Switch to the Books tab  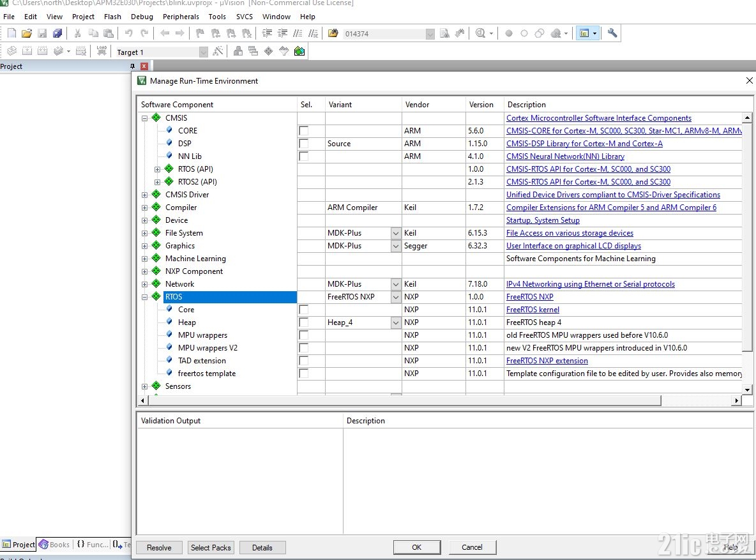[54, 544]
